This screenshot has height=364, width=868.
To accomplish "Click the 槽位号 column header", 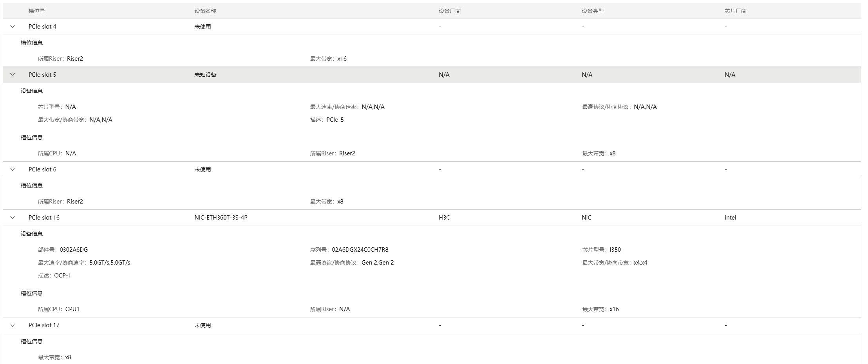I will [x=36, y=11].
